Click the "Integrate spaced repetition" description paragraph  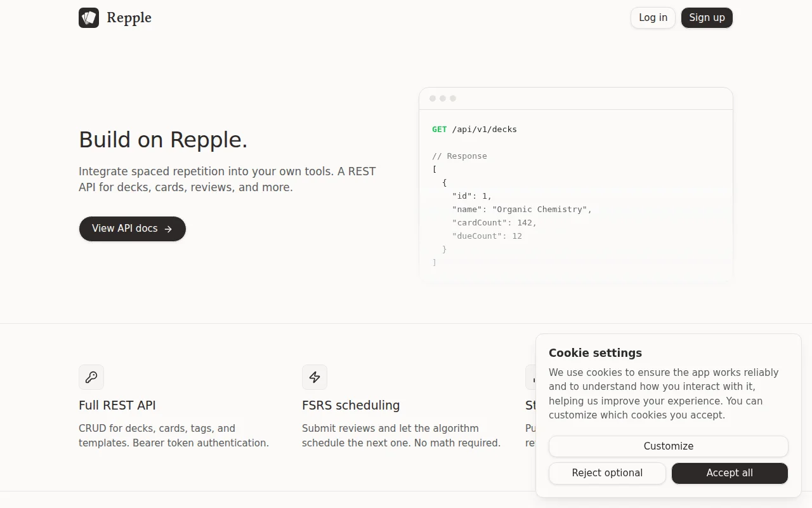coord(227,179)
